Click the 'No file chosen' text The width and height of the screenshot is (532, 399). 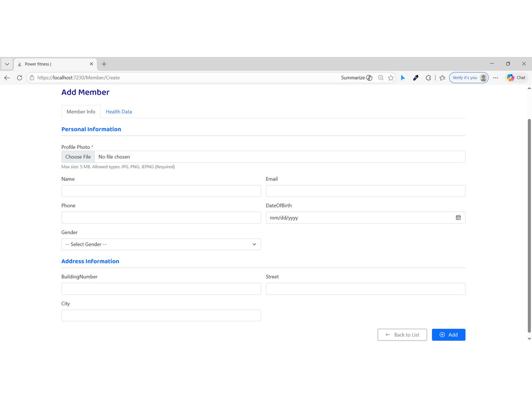114,157
